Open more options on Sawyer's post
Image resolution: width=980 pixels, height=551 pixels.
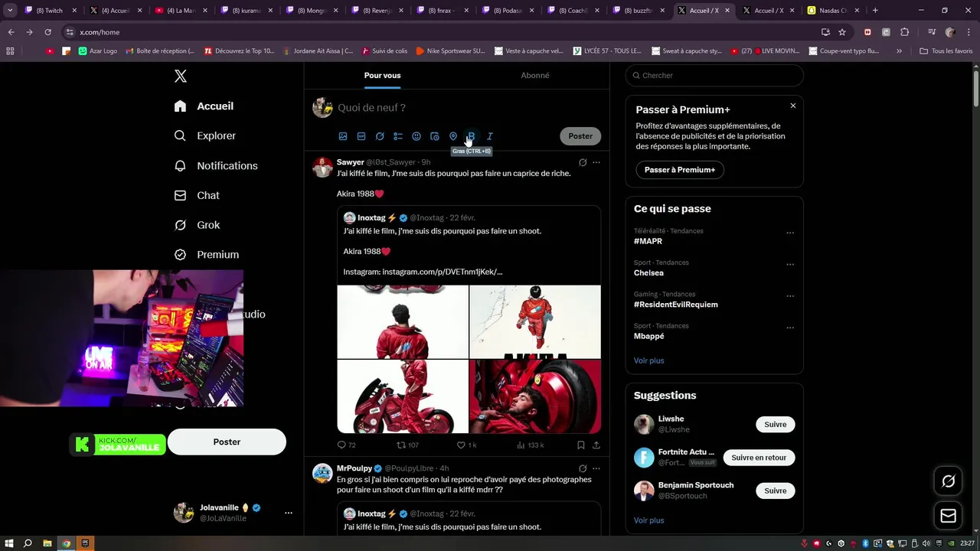(x=596, y=162)
